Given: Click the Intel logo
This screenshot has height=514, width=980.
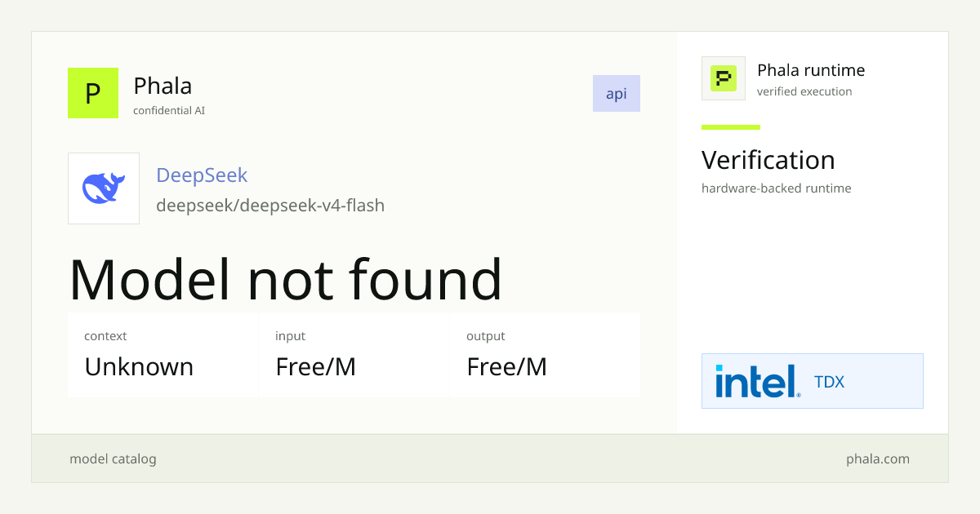Looking at the screenshot, I should click(x=758, y=381).
